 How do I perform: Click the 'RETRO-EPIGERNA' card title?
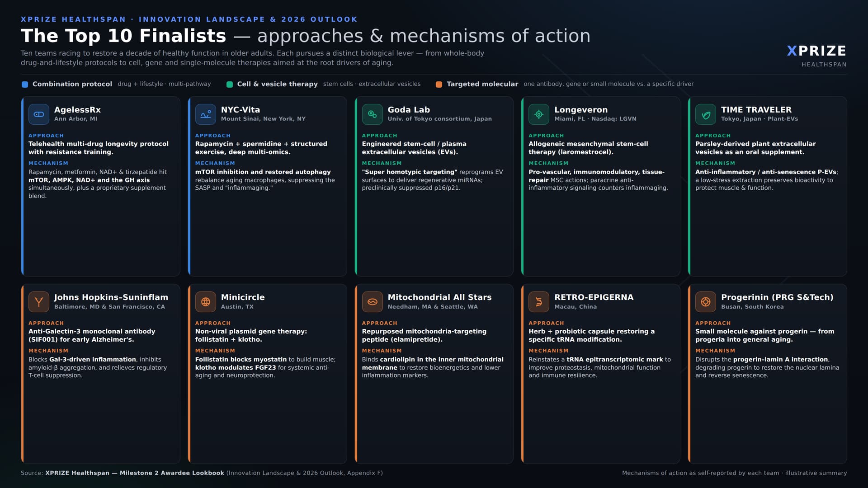[594, 297]
